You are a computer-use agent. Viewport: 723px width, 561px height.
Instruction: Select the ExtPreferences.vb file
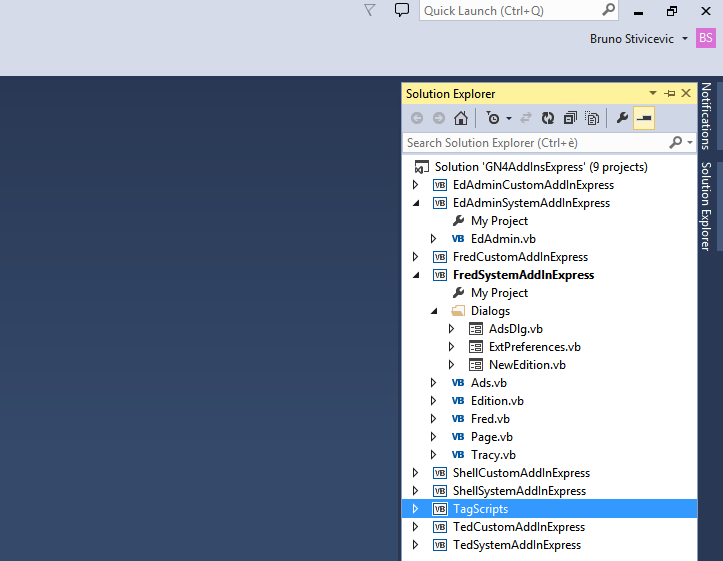coord(535,347)
